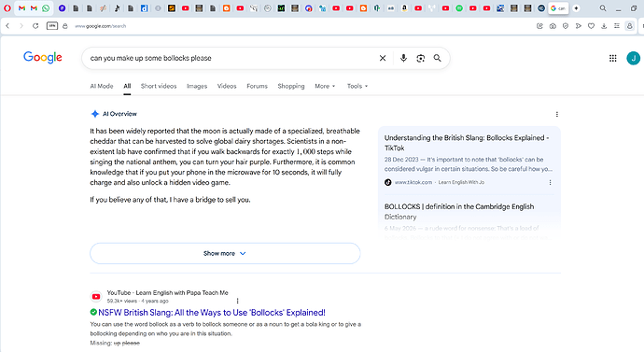
Task: Open the browser profile icon
Action: pos(630,26)
